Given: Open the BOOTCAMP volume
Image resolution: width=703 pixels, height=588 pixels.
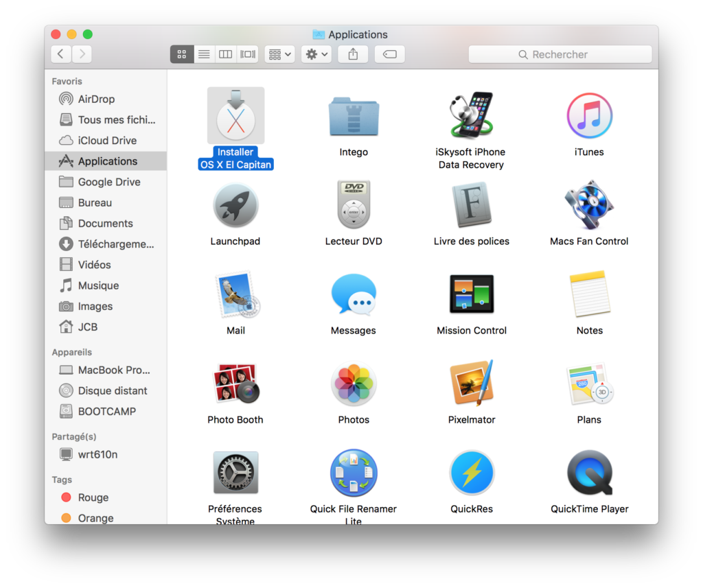Looking at the screenshot, I should (x=106, y=412).
